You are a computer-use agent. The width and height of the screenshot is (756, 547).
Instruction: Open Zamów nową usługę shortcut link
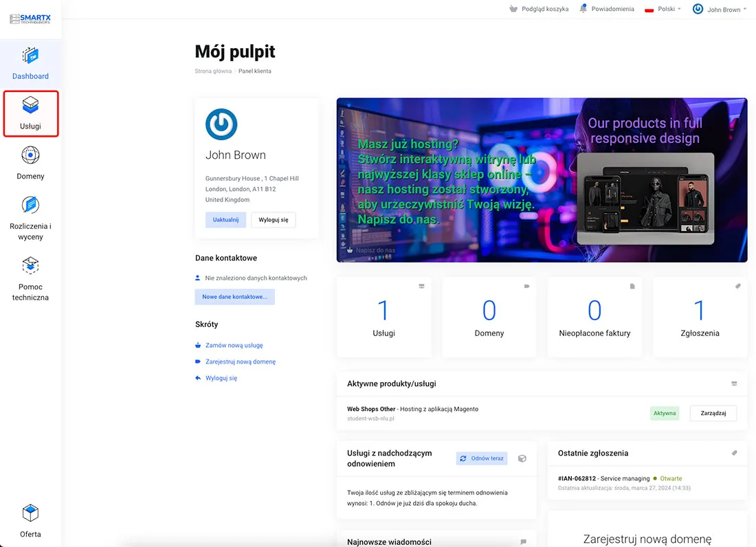coord(234,346)
